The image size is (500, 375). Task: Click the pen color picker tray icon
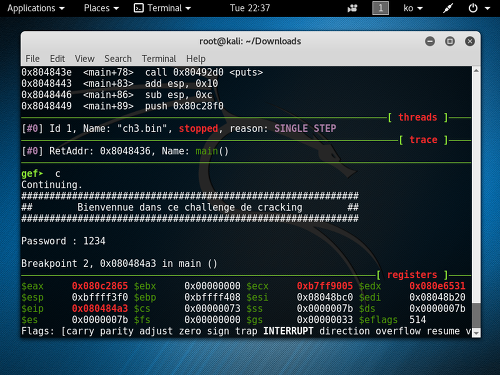click(x=448, y=8)
